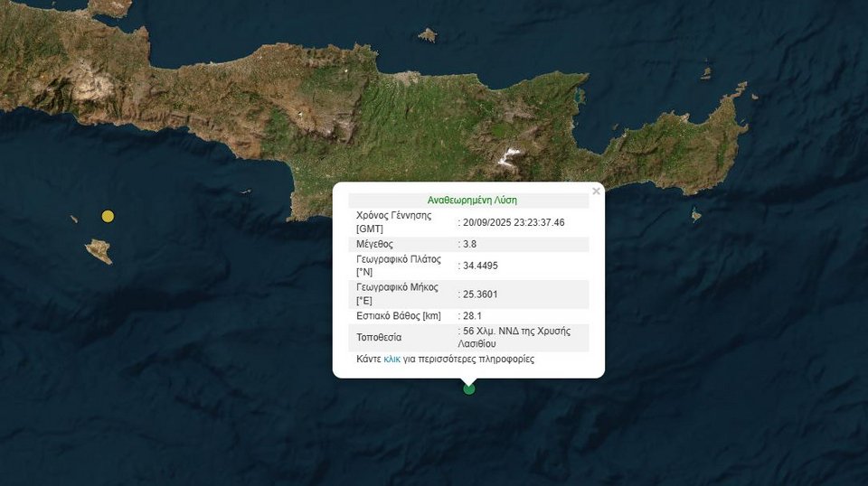Click the 'Αναθεωρημένη Λύση' popup title

pos(471,201)
